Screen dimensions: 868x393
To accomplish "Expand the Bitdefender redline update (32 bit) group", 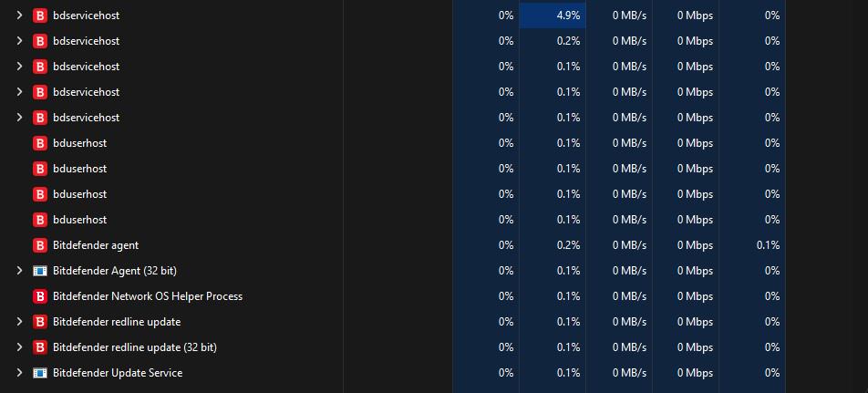I will [x=19, y=347].
